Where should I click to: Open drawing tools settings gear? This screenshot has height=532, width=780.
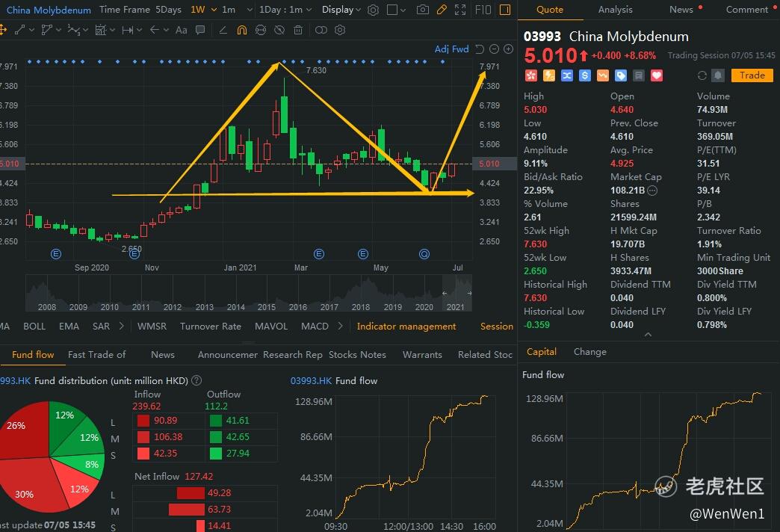(x=340, y=31)
